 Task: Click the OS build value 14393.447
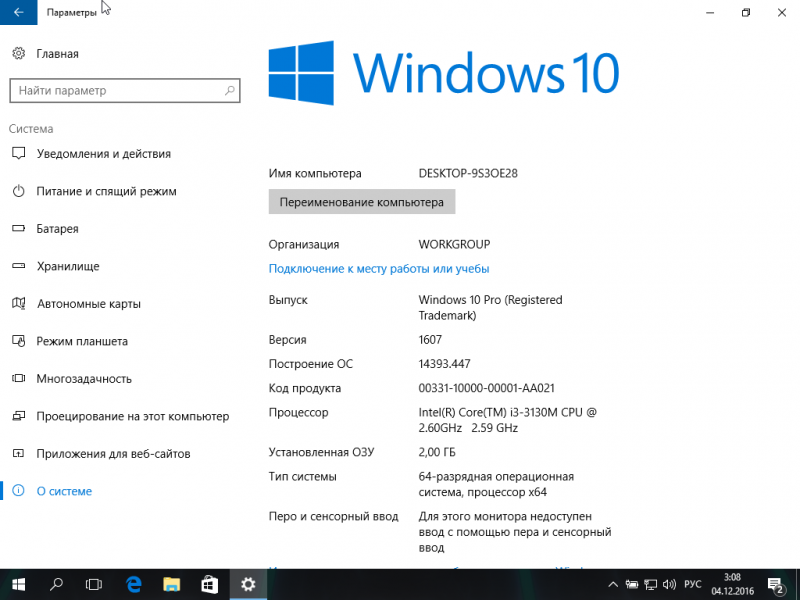[444, 364]
